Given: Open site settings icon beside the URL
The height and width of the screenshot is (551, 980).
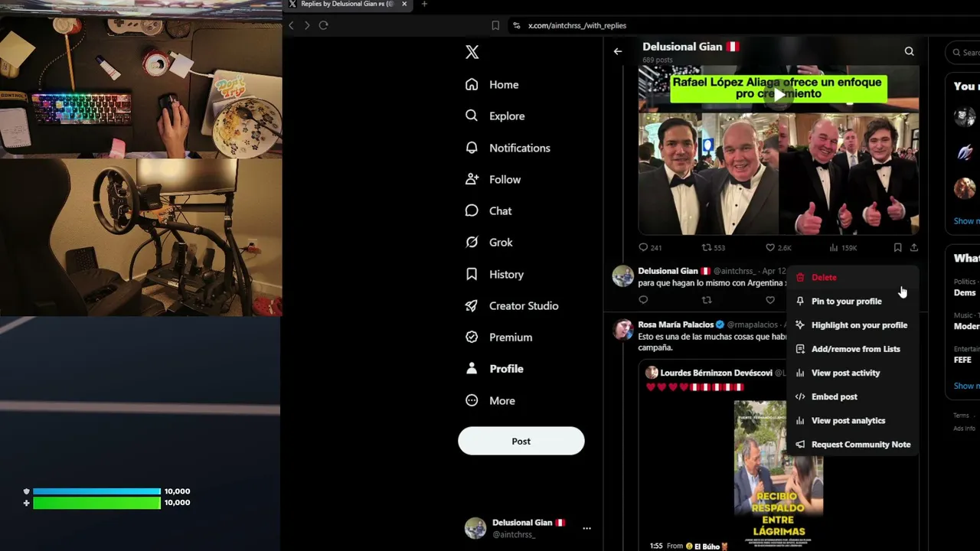Looking at the screenshot, I should click(x=518, y=25).
